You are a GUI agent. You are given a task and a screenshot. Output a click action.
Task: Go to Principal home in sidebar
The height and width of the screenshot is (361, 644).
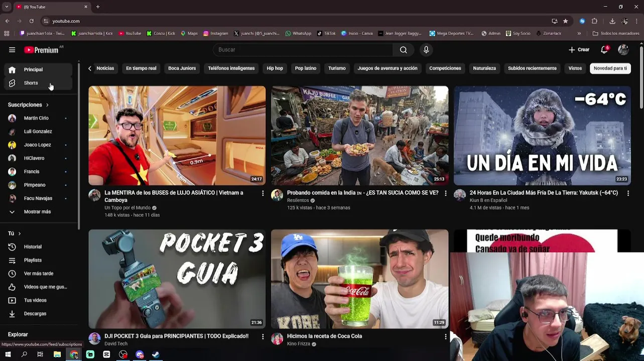tap(38, 70)
